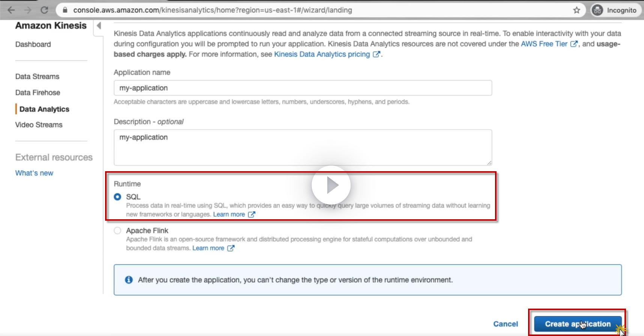Open the Incognito profile icon

(x=597, y=10)
